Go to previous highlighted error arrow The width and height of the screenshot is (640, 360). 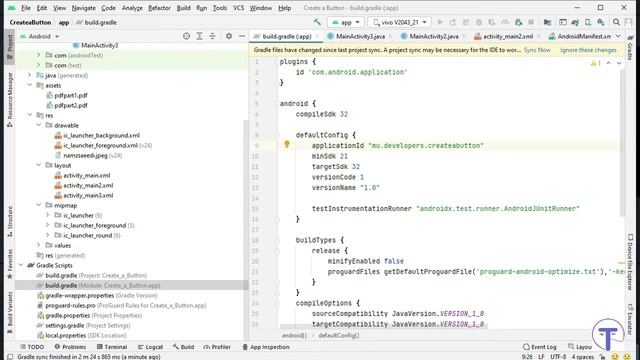click(x=609, y=63)
